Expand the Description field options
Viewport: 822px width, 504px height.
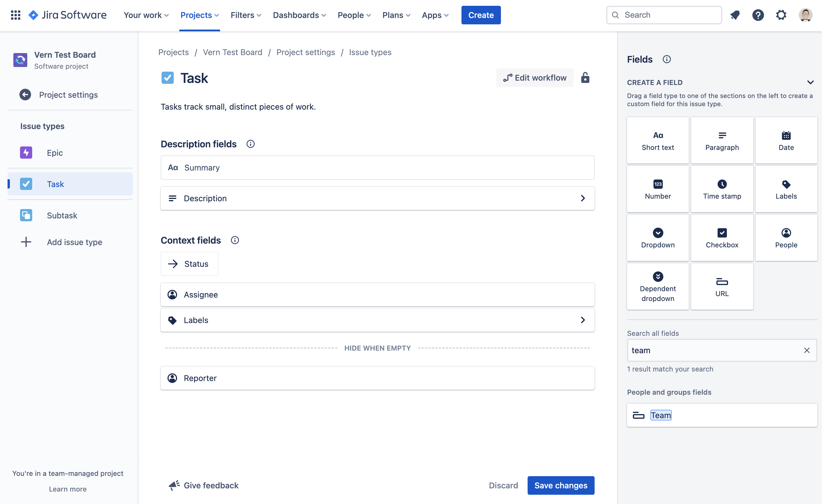pos(582,198)
